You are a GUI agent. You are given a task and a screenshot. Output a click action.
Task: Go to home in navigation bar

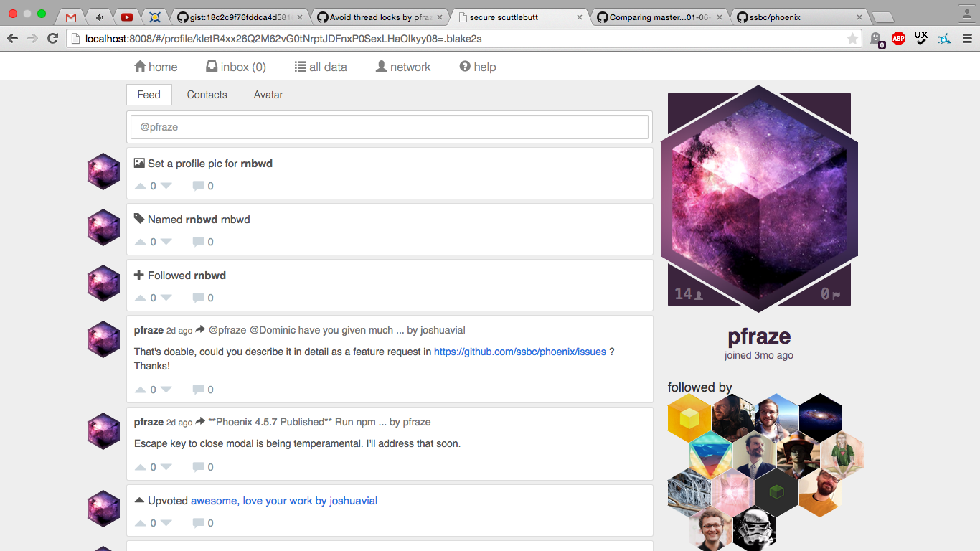click(156, 67)
